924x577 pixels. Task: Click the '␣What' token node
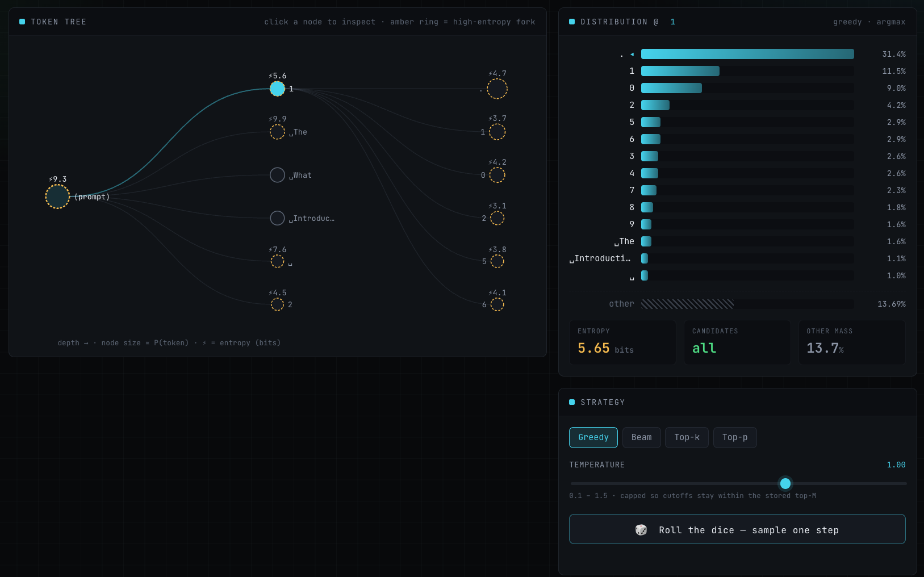pyautogui.click(x=277, y=175)
